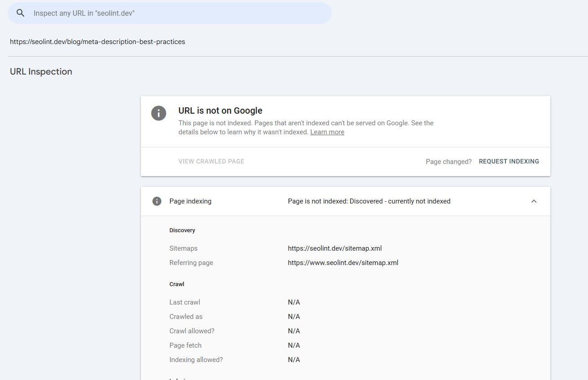This screenshot has width=588, height=380.
Task: Click the "Crawl allowed?" row label
Action: click(192, 331)
